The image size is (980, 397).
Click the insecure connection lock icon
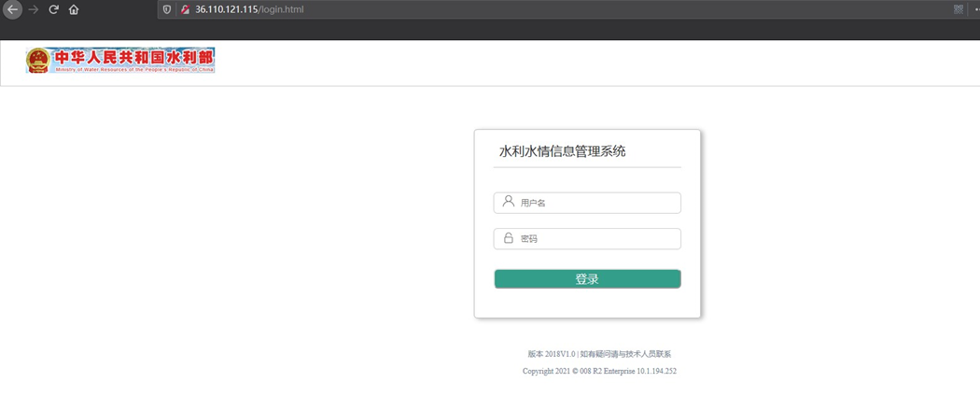point(185,10)
